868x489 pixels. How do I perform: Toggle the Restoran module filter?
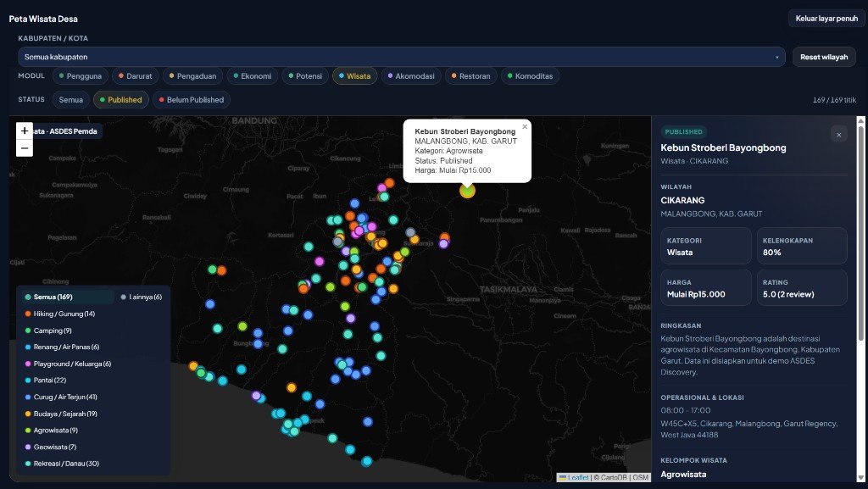coord(471,76)
